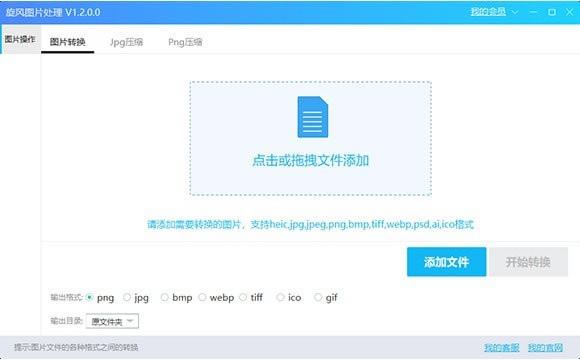Open the 我的官网 link
Image resolution: width=580 pixels, height=360 pixels.
(546, 347)
